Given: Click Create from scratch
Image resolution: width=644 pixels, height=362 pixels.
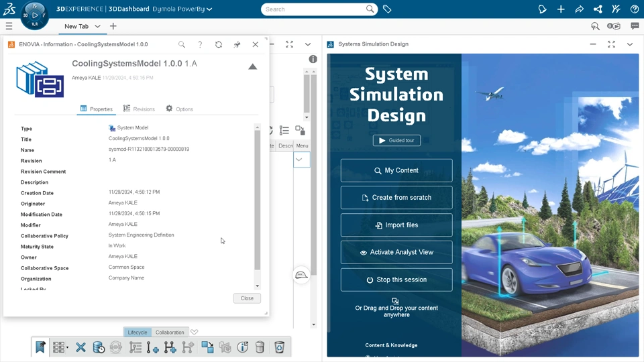Looking at the screenshot, I should (396, 197).
